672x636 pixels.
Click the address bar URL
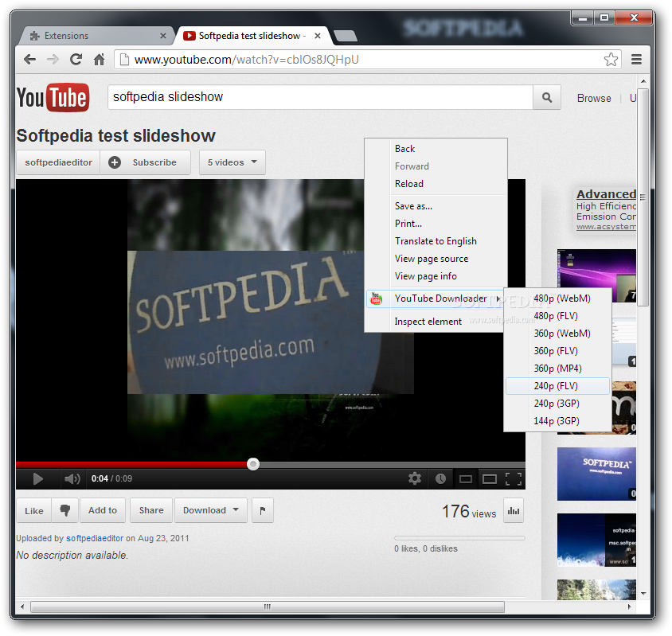[247, 59]
